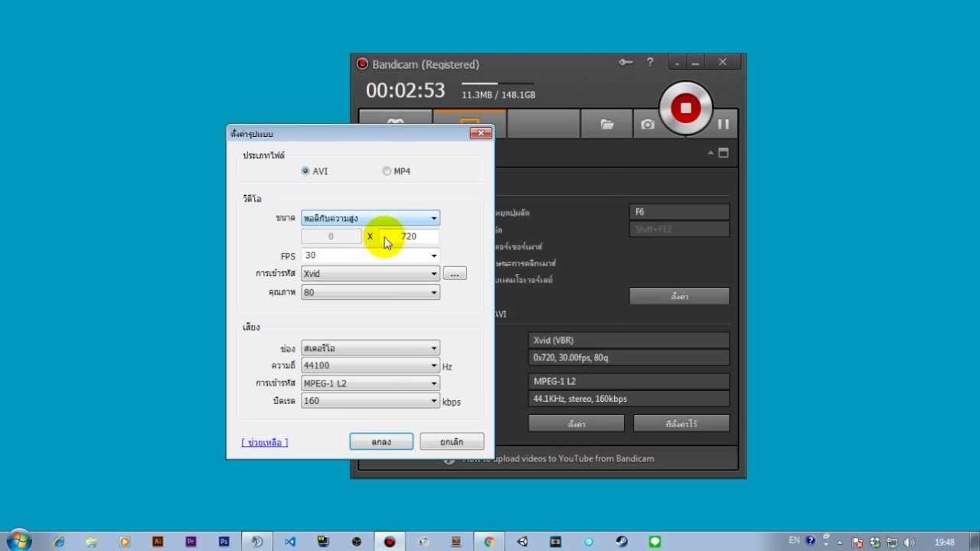The height and width of the screenshot is (551, 980).
Task: Click the disk usage progress bar
Action: coord(498,83)
